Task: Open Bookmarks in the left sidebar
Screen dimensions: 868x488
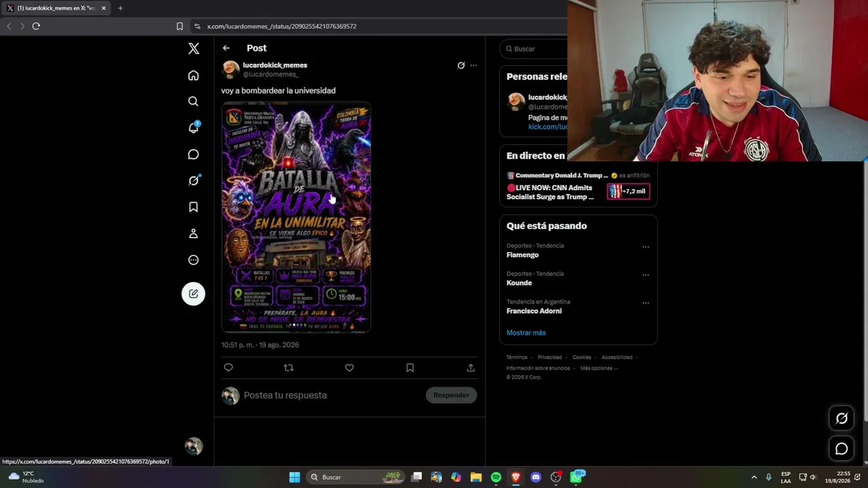Action: pos(193,207)
